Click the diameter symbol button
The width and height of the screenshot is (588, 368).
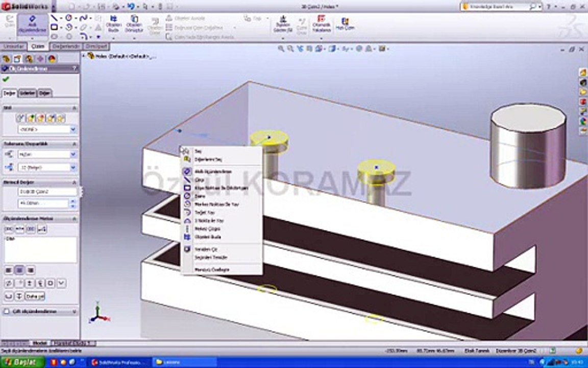point(8,283)
